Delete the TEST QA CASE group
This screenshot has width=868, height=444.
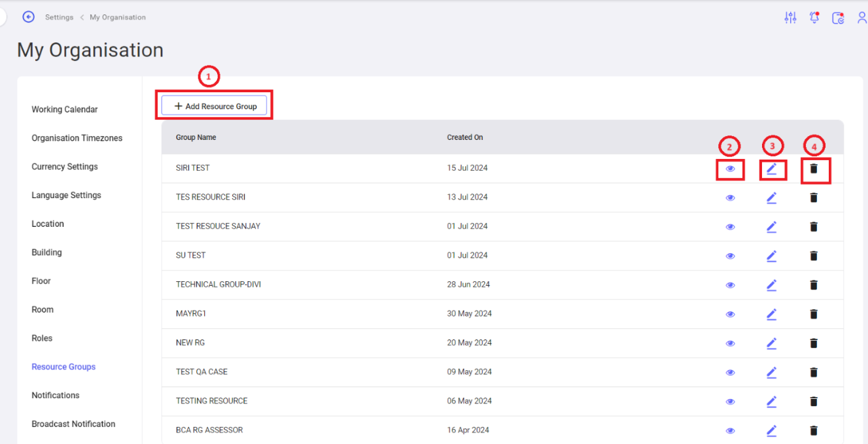[x=814, y=372]
